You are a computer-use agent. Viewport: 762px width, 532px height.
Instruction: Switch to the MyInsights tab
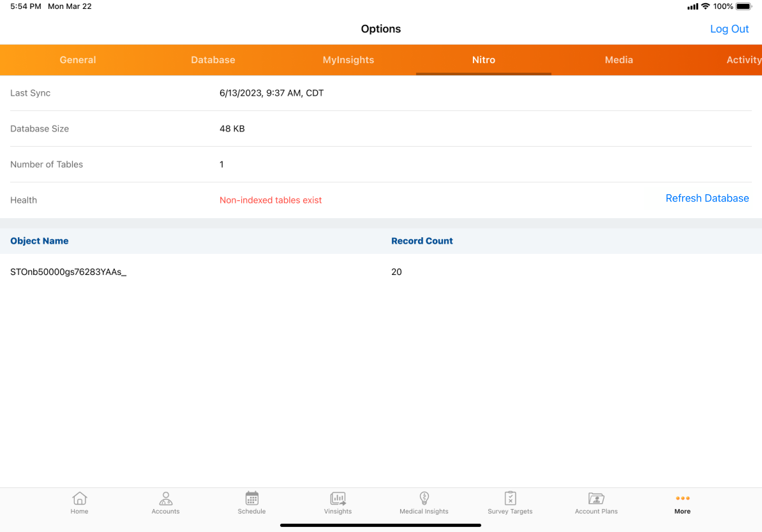[348, 60]
